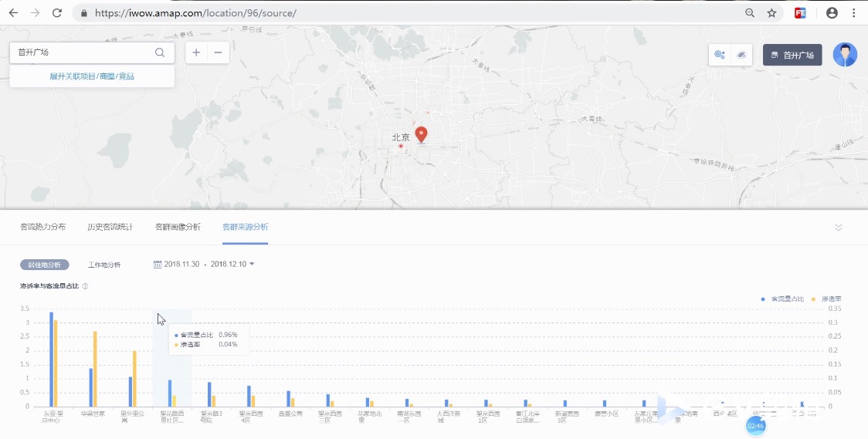Click the 南湖东园一区 axis label

pos(409,417)
